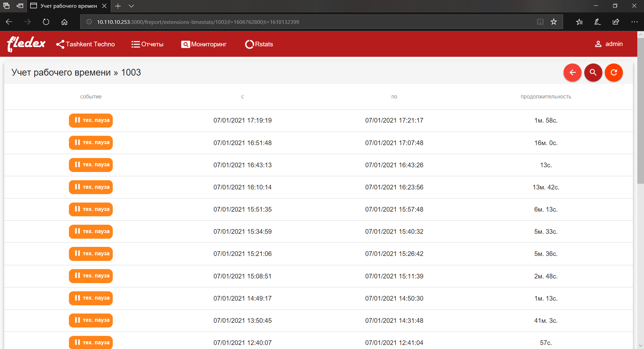Click тех. пауза badge in 14:49:17 row

click(91, 298)
